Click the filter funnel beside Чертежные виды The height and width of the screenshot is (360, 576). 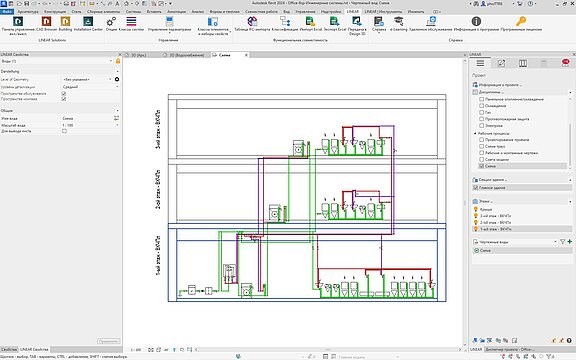pos(562,242)
